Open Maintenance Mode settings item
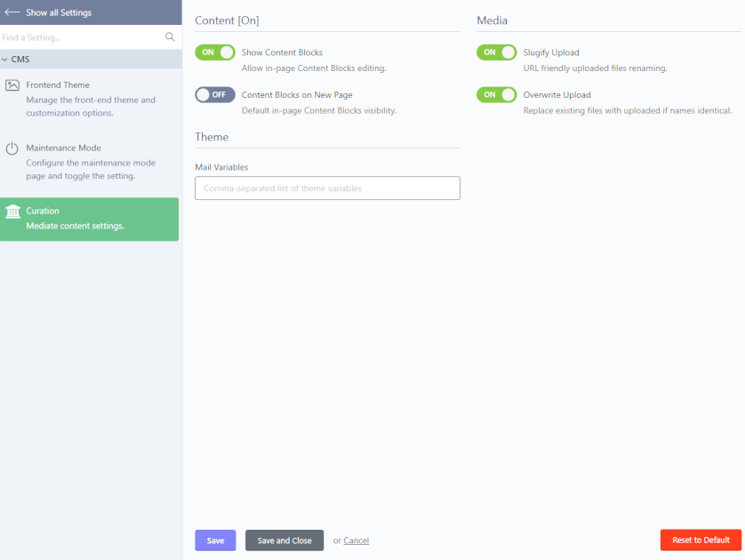This screenshot has width=745, height=560. pyautogui.click(x=89, y=162)
